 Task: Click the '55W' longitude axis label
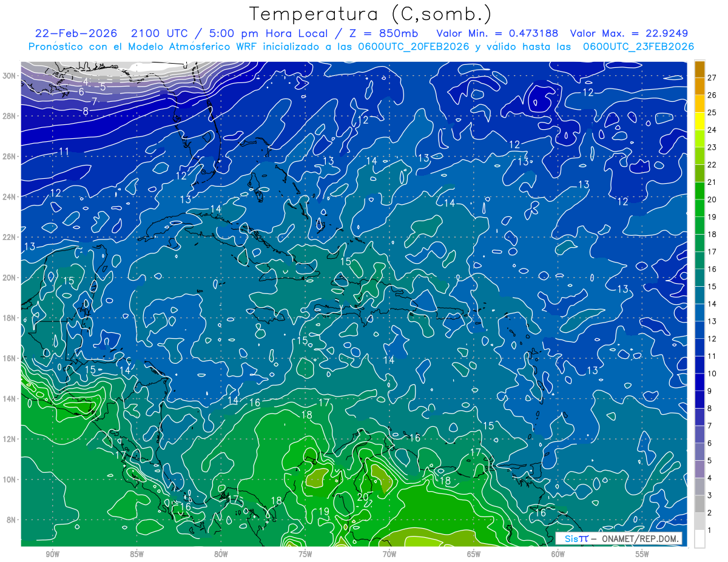642,555
